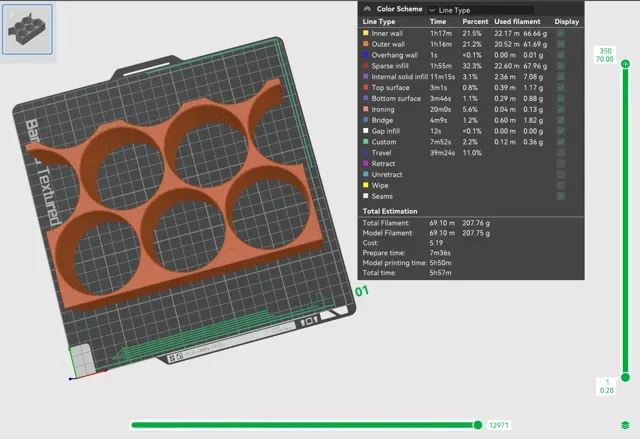Toggle display of Overhang wall lines
This screenshot has width=640, height=439.
[x=561, y=55]
